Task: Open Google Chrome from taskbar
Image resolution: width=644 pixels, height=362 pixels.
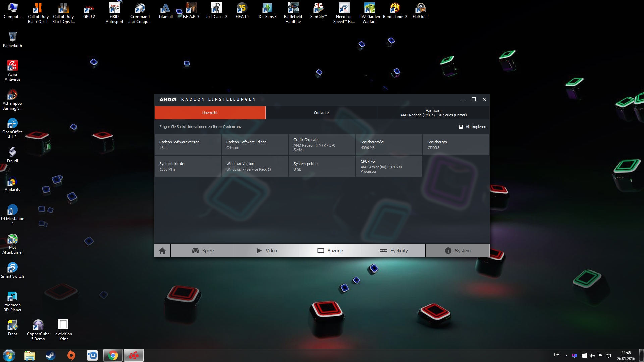Action: point(113,355)
